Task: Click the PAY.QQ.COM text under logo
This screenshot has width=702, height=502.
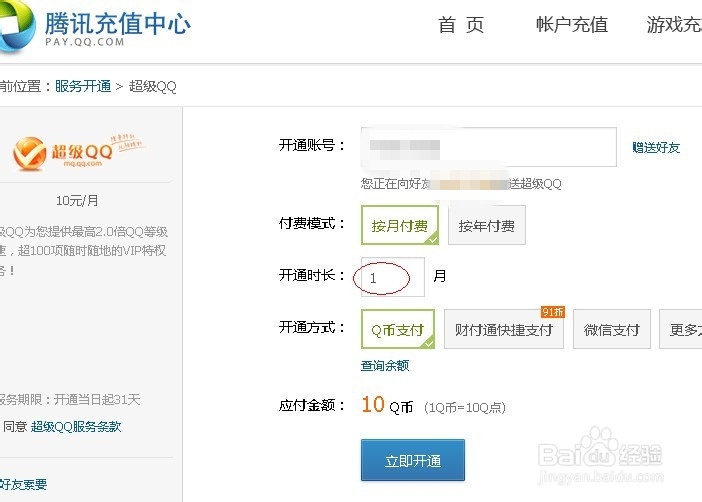Action: (85, 42)
